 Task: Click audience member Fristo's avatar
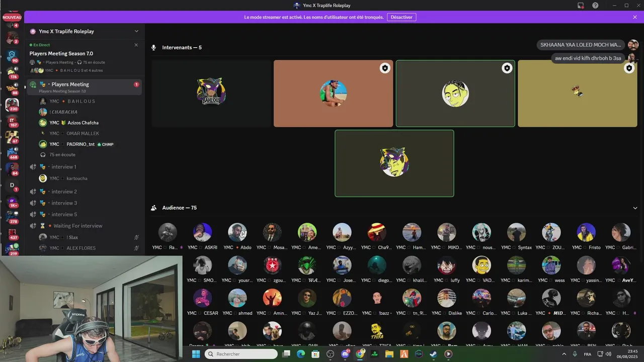point(586,232)
